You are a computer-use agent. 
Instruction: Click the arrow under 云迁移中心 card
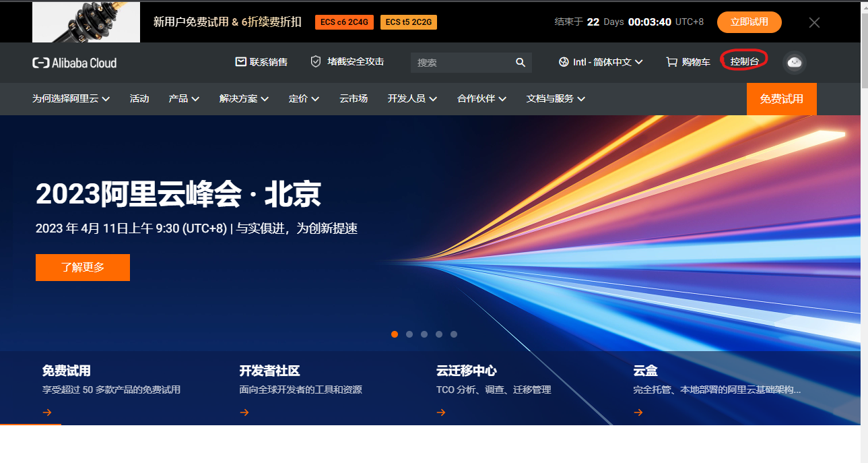(x=441, y=412)
